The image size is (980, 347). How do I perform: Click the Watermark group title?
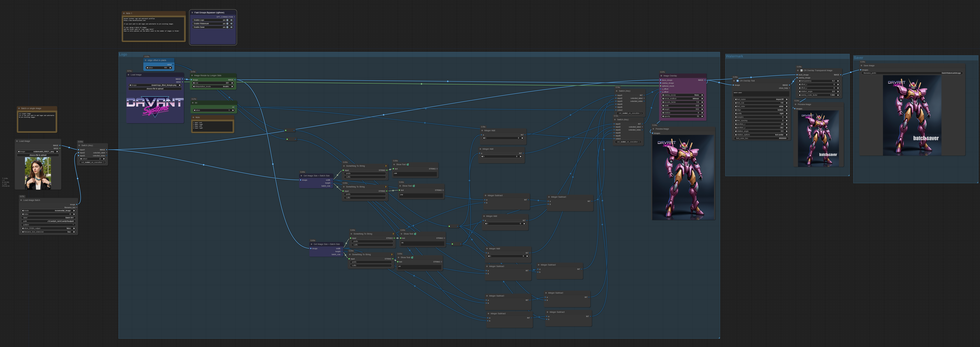pyautogui.click(x=734, y=56)
